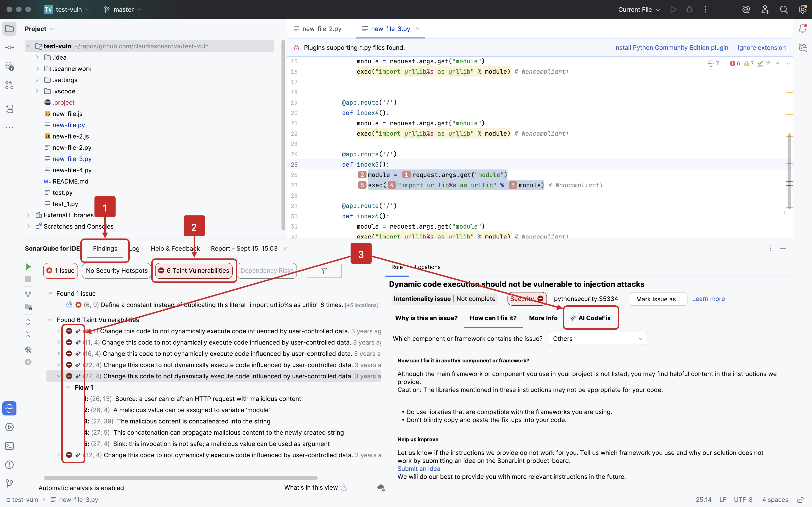The width and height of the screenshot is (812, 507).
Task: Open the Others framework dropdown
Action: pos(597,338)
